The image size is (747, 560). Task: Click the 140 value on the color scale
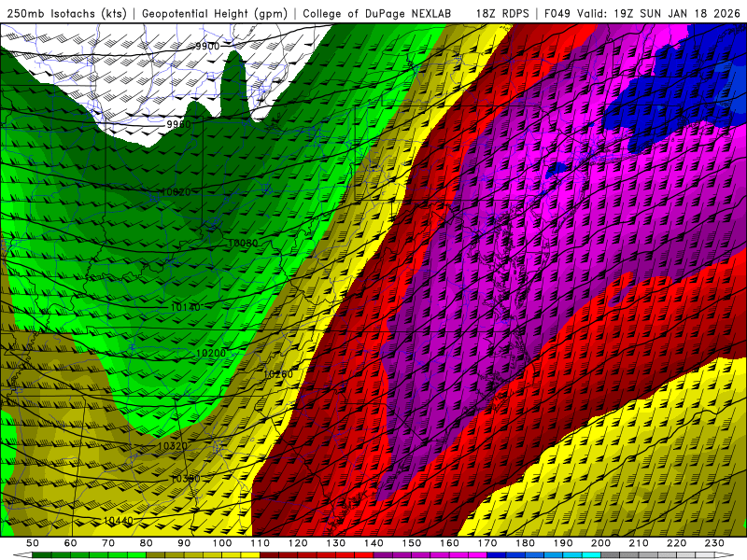click(373, 543)
